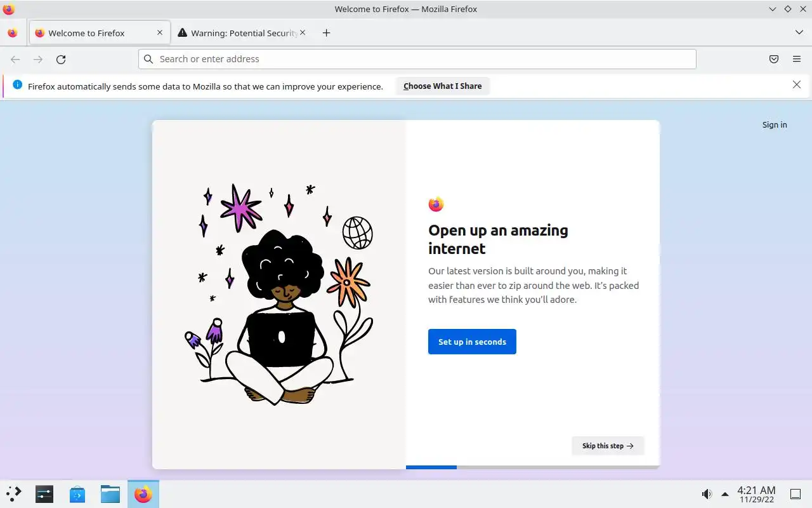
Task: Click the search magnifier icon in address bar
Action: click(x=148, y=59)
